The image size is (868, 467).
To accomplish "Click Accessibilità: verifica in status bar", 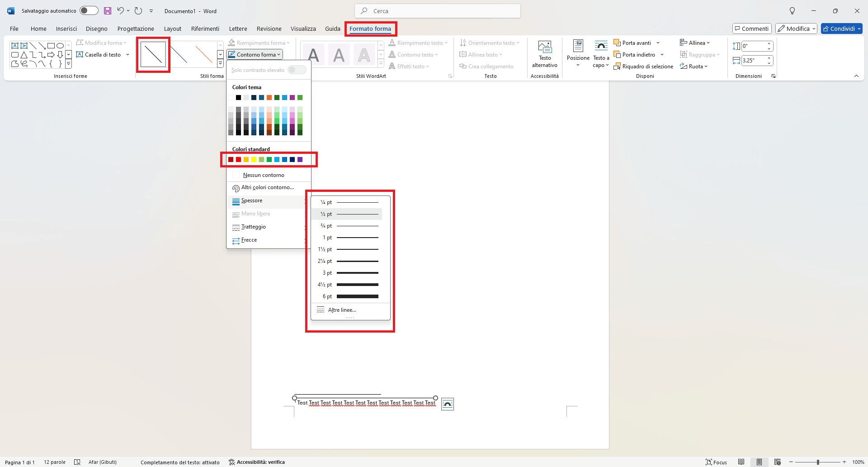I will 257,462.
